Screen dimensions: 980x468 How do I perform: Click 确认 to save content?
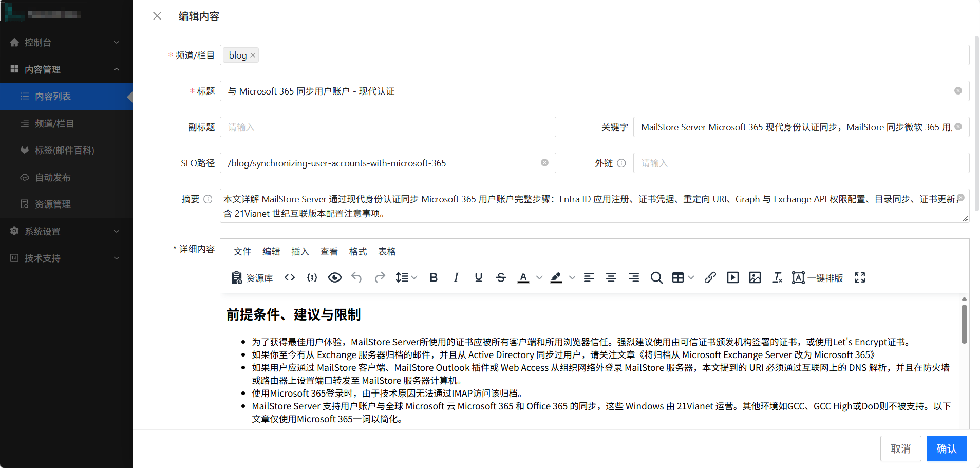click(x=947, y=448)
